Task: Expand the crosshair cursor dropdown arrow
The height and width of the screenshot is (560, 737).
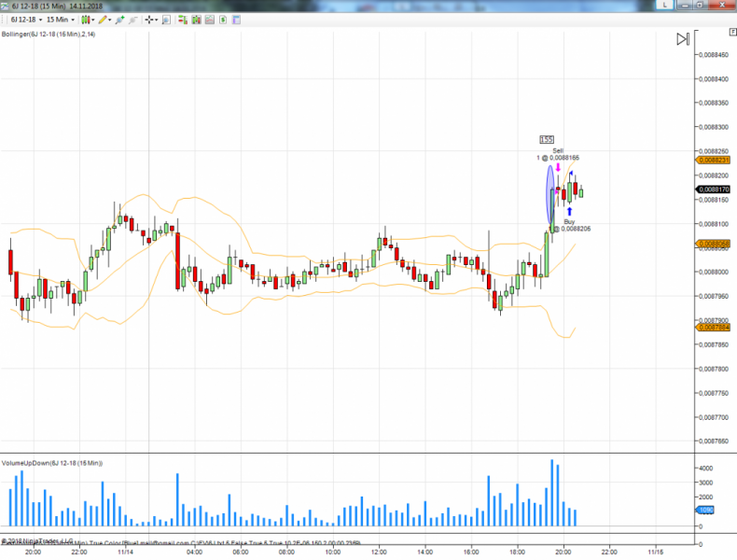Action: (157, 20)
